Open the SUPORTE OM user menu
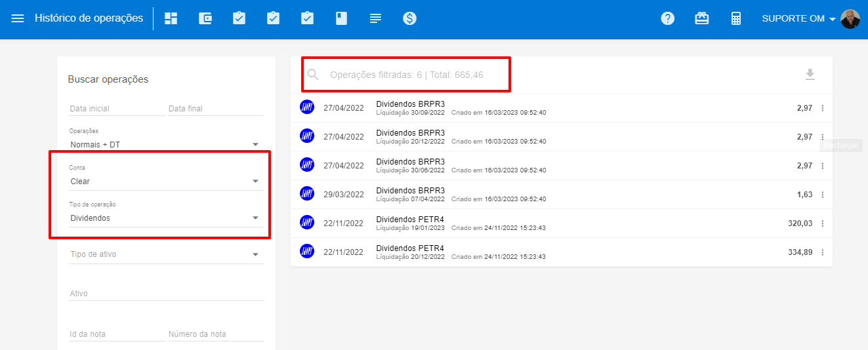The image size is (868, 350). pos(798,18)
